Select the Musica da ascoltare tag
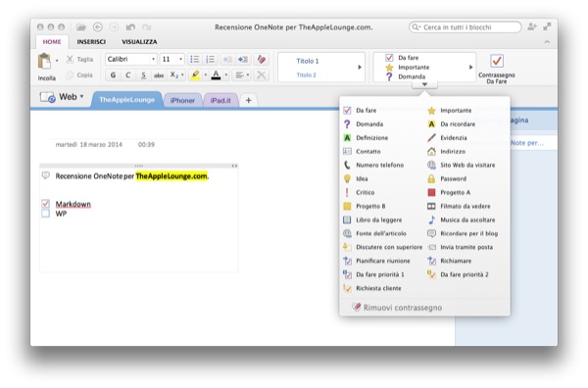This screenshot has width=588, height=388. tap(462, 219)
